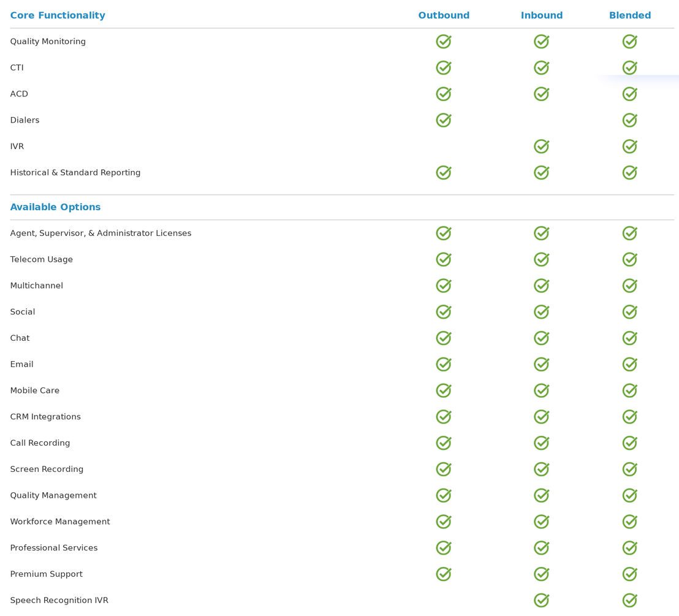The image size is (679, 616).
Task: Click the Outbound checkmark for Premium Support
Action: (444, 574)
